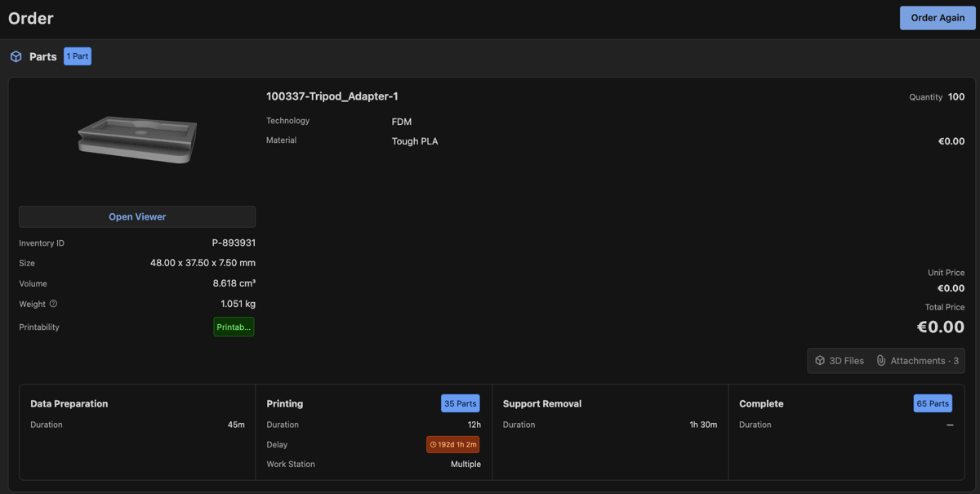Click the tripod adapter 3D thumbnail

tap(137, 140)
